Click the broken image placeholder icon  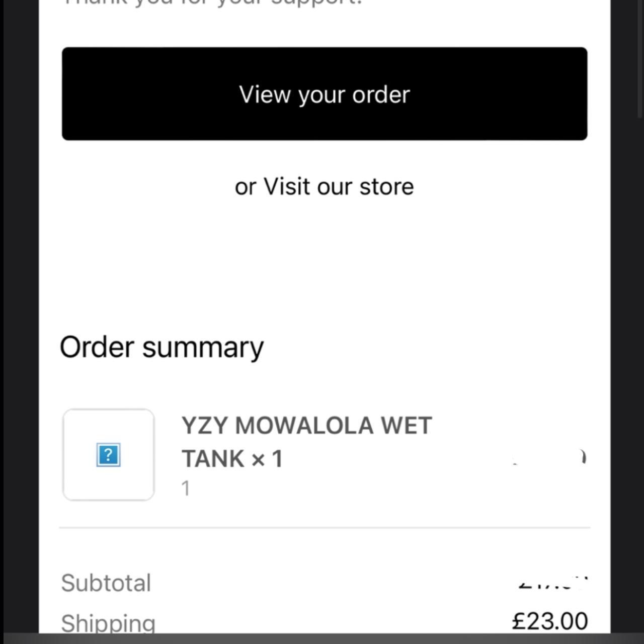(x=108, y=454)
